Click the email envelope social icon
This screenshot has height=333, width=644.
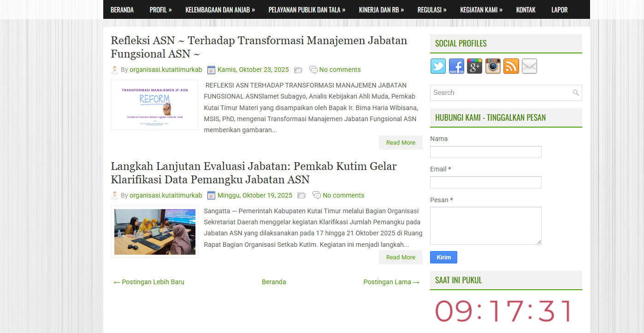[x=529, y=66]
